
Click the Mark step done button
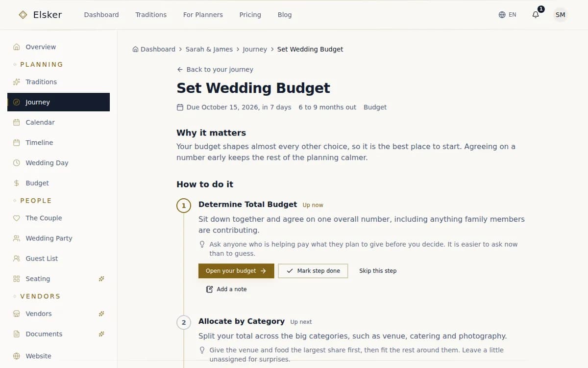pos(313,271)
